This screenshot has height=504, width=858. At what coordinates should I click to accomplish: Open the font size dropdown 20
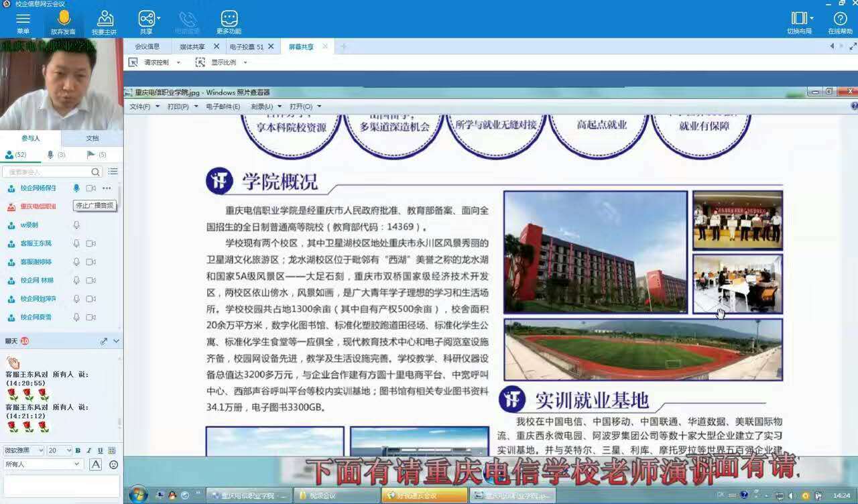(59, 450)
